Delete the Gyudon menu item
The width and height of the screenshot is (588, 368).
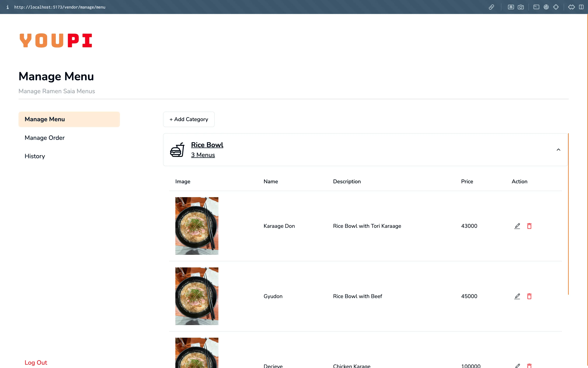coord(529,296)
